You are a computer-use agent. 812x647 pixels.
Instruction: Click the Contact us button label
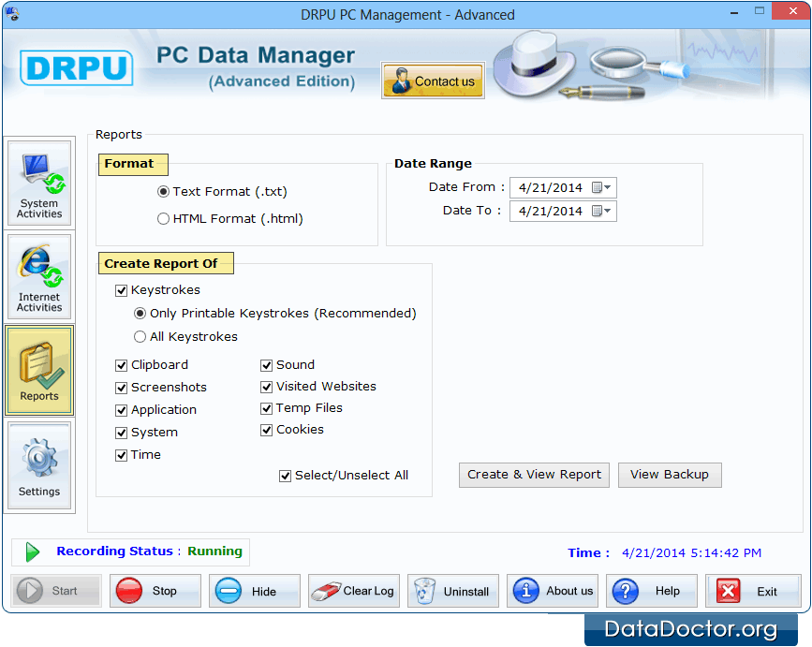(444, 81)
